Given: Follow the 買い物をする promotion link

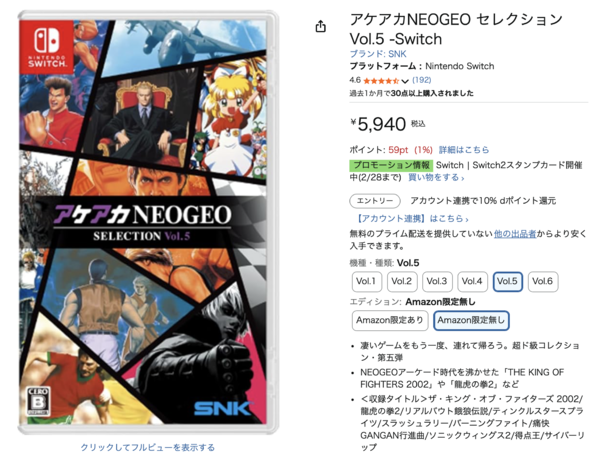Looking at the screenshot, I should point(436,177).
